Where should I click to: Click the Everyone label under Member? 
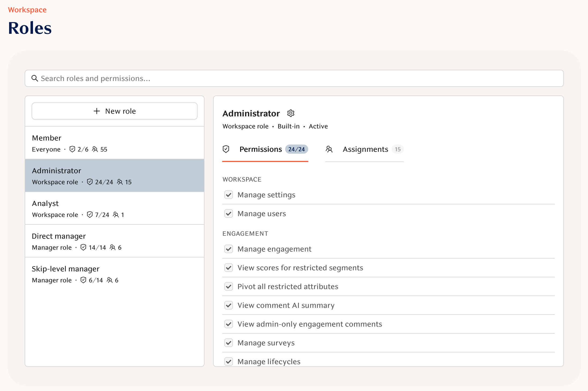pos(46,149)
